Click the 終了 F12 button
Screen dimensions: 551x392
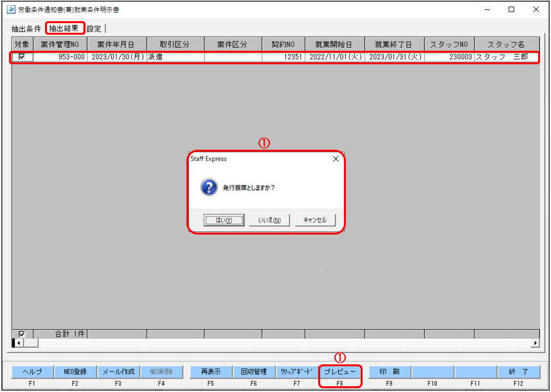[519, 371]
